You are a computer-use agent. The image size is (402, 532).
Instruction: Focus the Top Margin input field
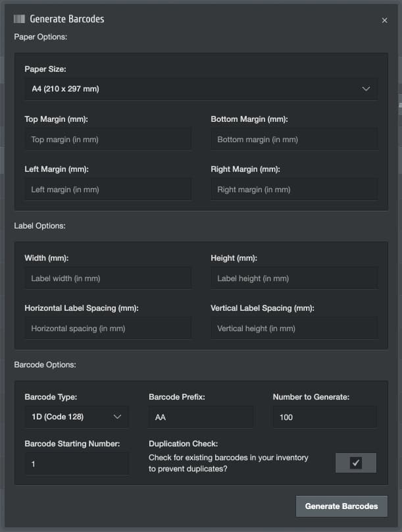108,140
